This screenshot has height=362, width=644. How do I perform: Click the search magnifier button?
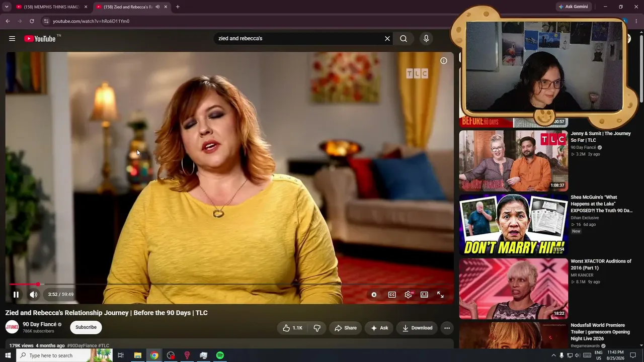[x=404, y=39]
